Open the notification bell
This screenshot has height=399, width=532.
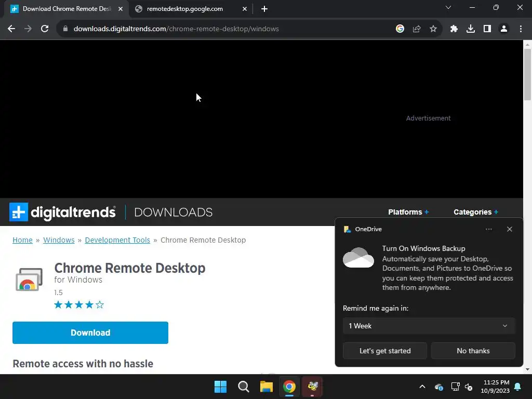tap(518, 387)
